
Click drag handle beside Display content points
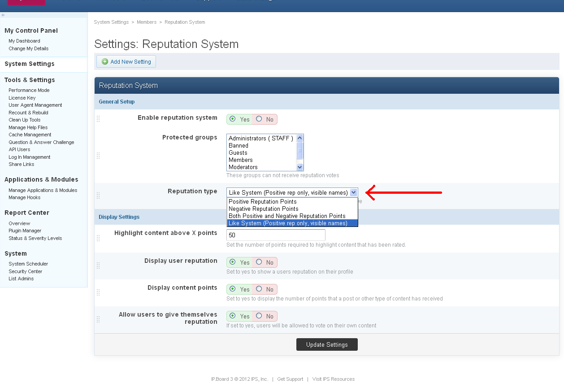click(x=98, y=292)
